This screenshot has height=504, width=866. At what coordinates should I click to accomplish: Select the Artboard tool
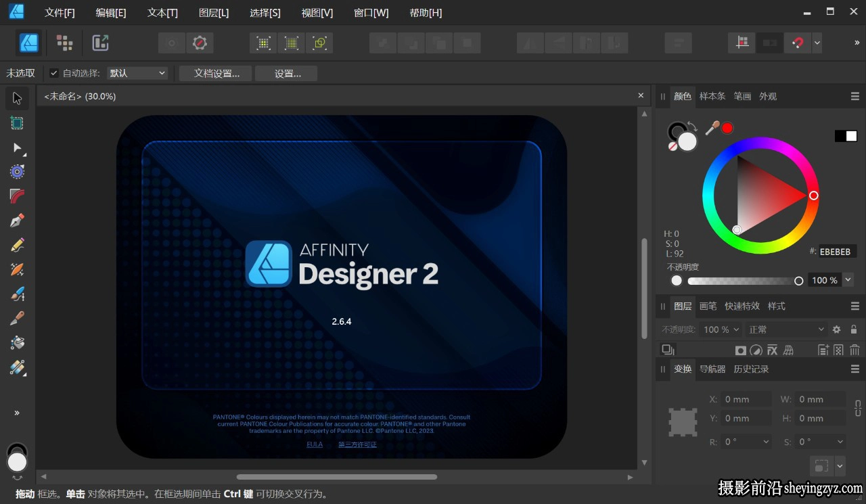pyautogui.click(x=17, y=123)
